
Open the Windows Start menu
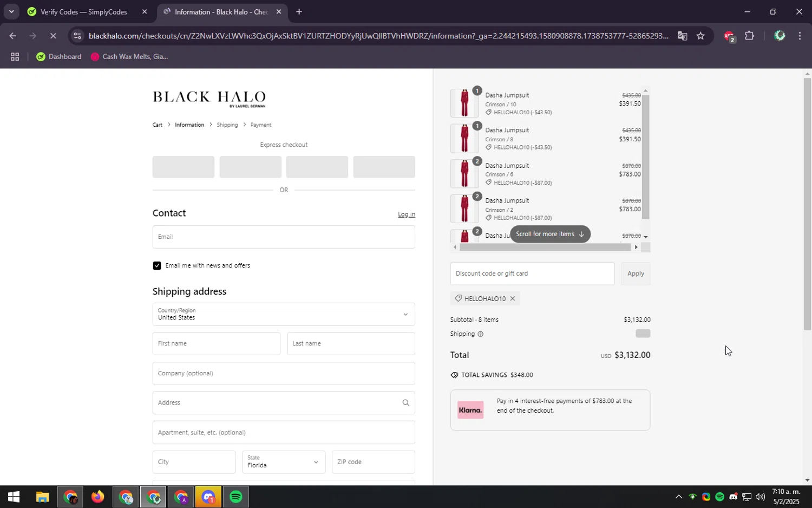coord(14,497)
